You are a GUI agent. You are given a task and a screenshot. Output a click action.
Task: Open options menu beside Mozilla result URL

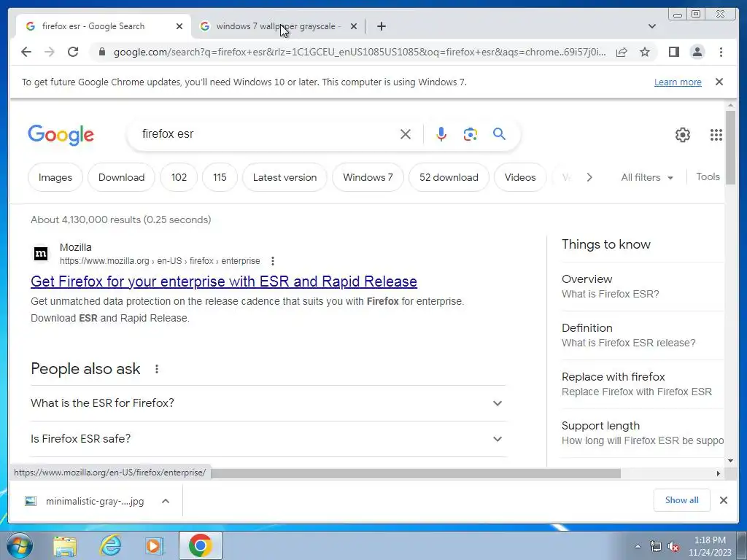tap(273, 261)
